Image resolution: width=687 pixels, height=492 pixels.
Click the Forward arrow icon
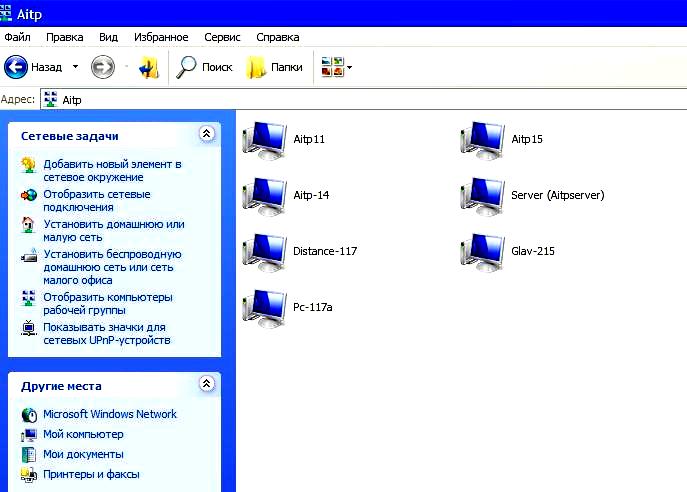pyautogui.click(x=103, y=67)
